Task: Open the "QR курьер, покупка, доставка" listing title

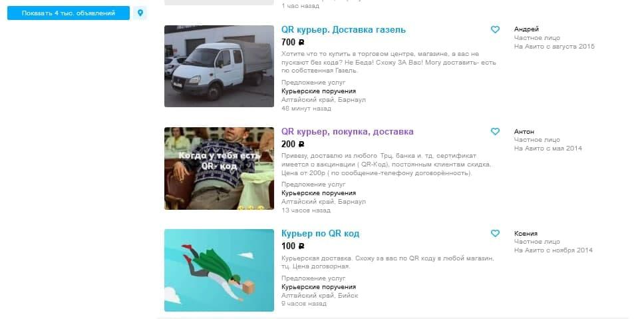Action: pos(347,132)
